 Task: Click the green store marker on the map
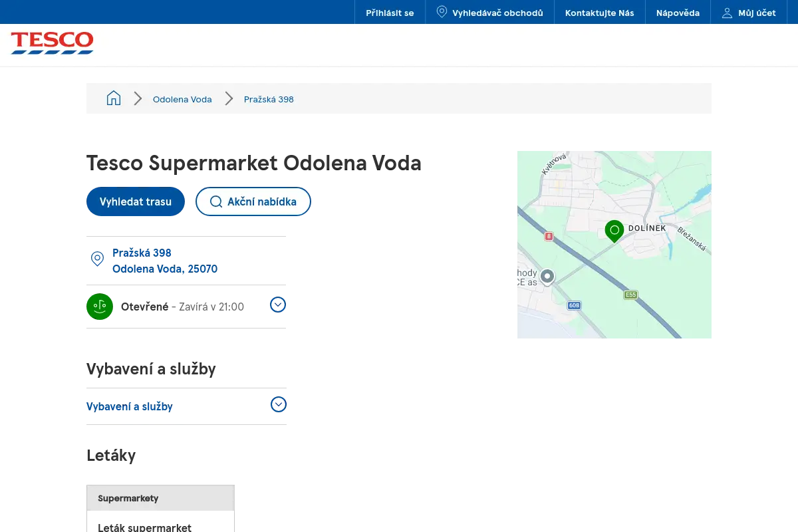point(614,231)
